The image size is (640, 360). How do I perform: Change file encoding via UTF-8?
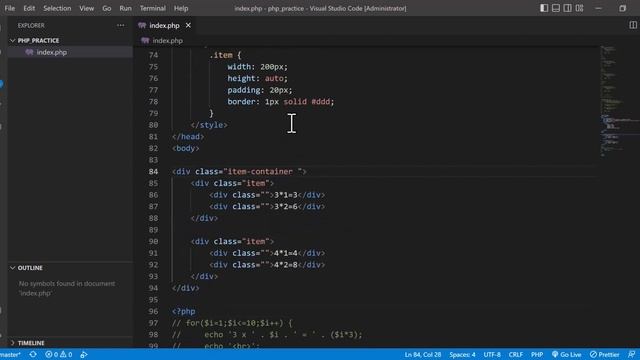[492, 354]
